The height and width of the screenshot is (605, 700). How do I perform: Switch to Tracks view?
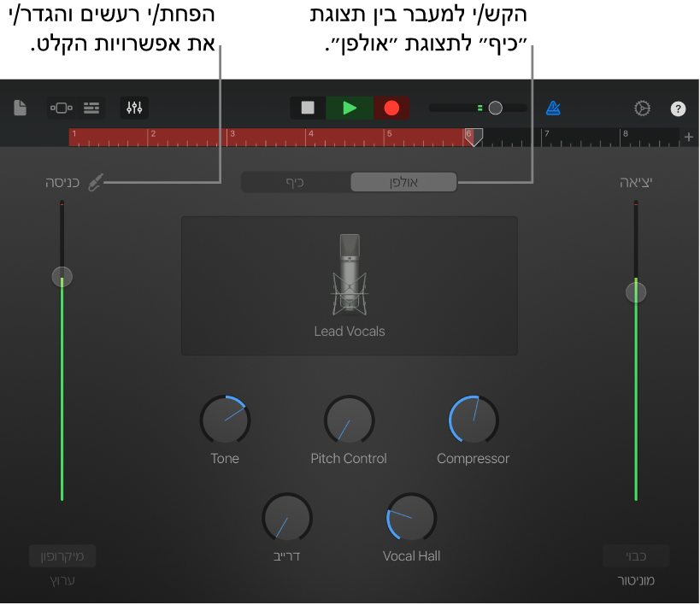coord(91,108)
